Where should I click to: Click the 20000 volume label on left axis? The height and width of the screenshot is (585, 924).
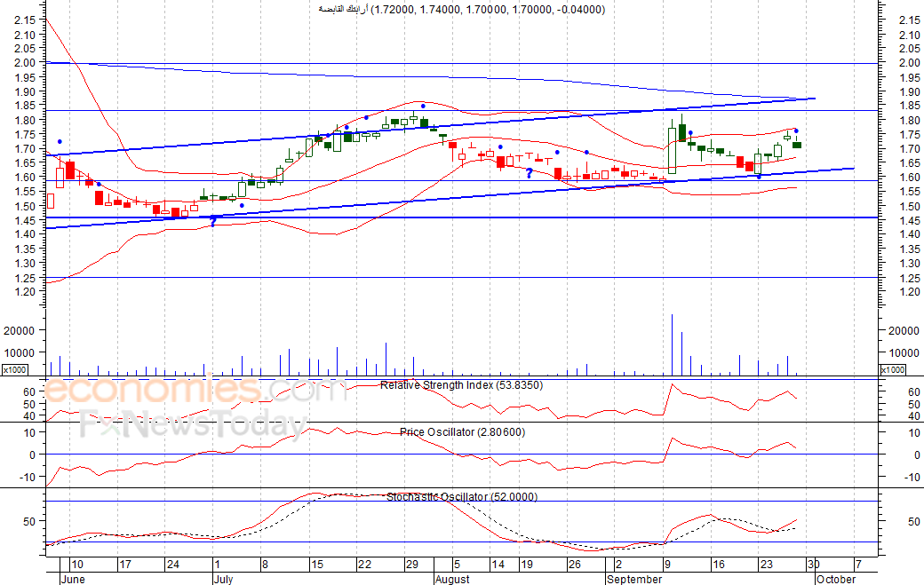tap(20, 331)
